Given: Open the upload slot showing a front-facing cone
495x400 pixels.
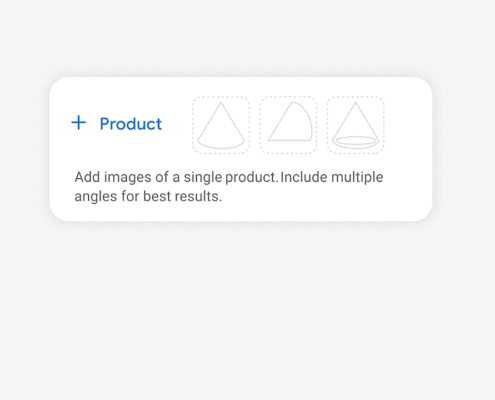Looking at the screenshot, I should [221, 125].
